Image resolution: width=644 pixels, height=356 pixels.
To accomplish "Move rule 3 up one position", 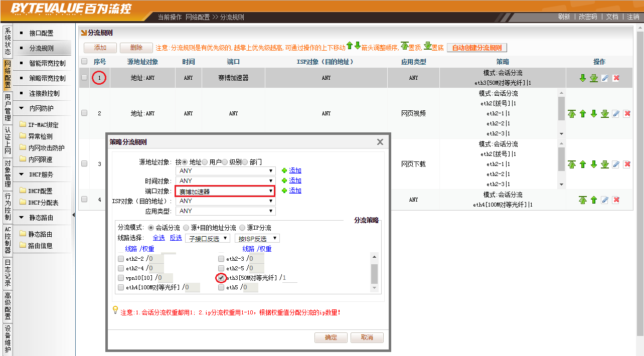I will (583, 164).
